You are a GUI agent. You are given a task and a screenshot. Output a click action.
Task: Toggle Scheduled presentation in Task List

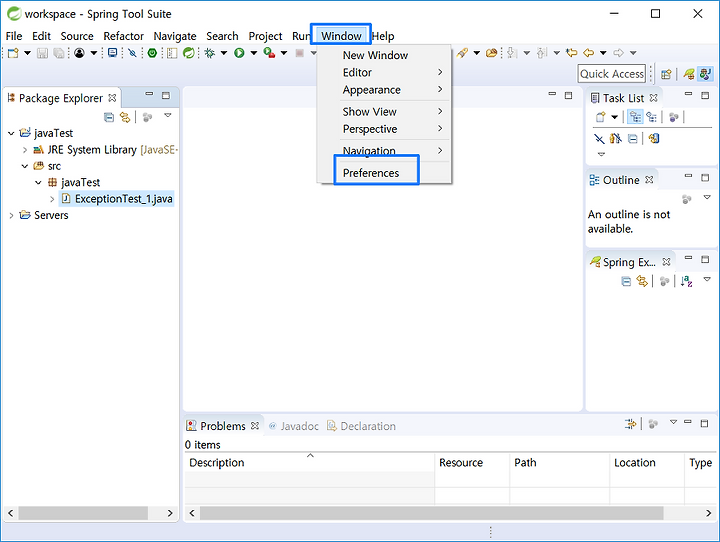652,117
